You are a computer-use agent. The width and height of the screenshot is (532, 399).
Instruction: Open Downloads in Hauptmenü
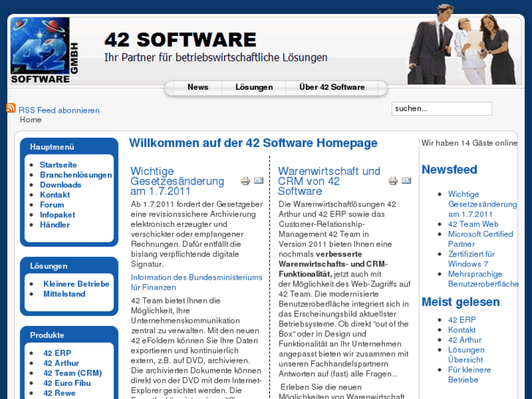(61, 184)
